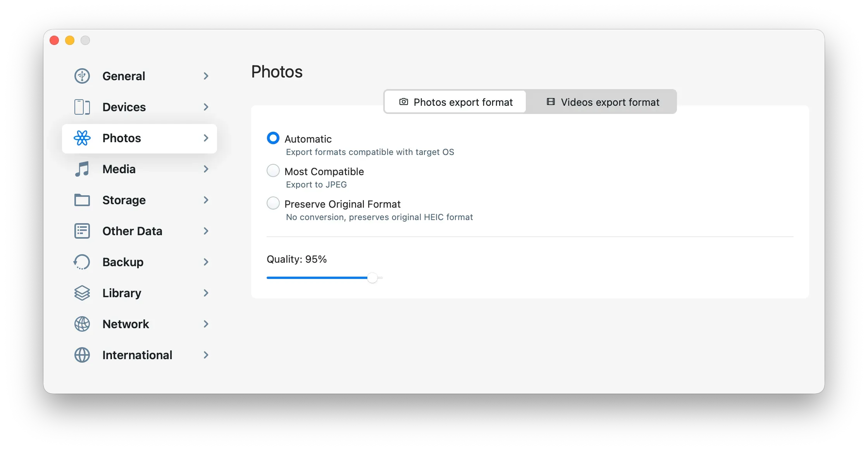Image resolution: width=868 pixels, height=451 pixels.
Task: Click the International globe icon
Action: pyautogui.click(x=82, y=355)
